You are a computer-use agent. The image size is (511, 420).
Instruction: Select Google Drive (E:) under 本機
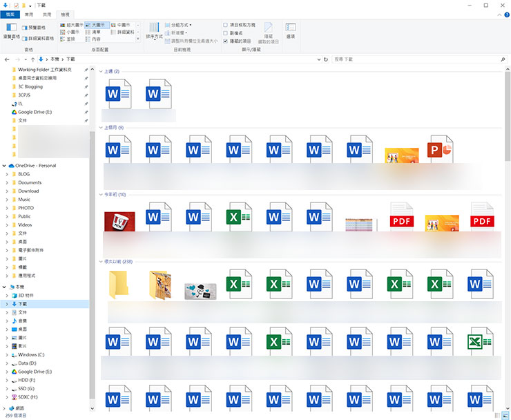35,372
